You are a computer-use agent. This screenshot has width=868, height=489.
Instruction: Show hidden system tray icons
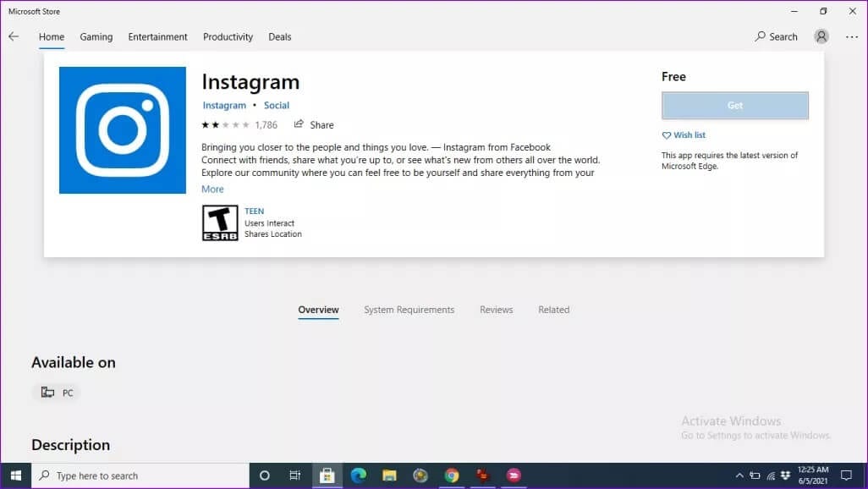[x=739, y=475]
